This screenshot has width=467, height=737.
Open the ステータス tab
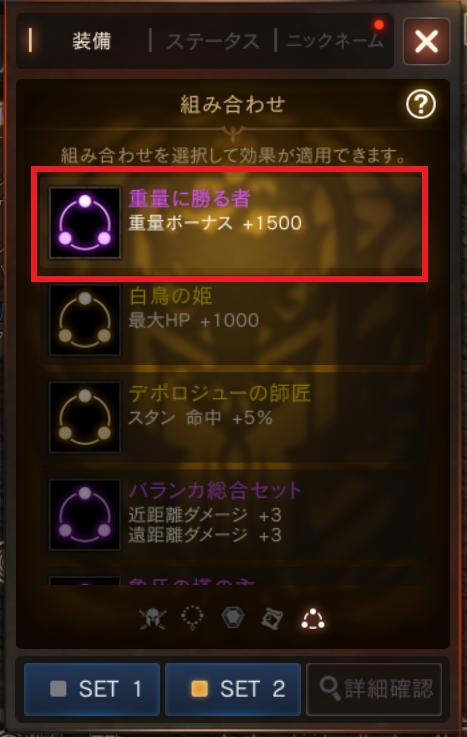pos(213,41)
